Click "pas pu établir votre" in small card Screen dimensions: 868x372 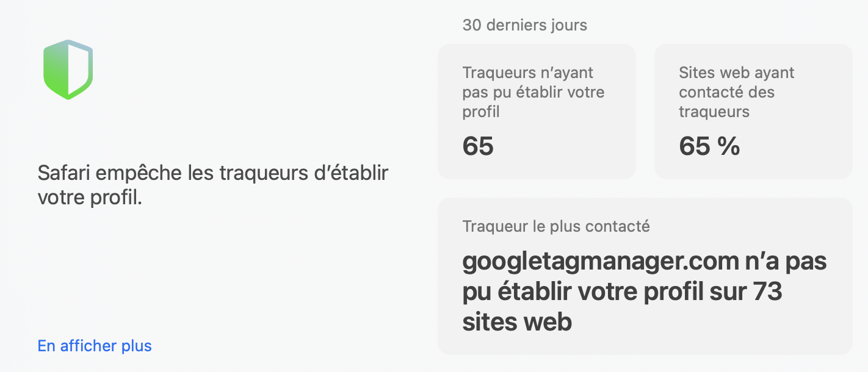click(533, 93)
